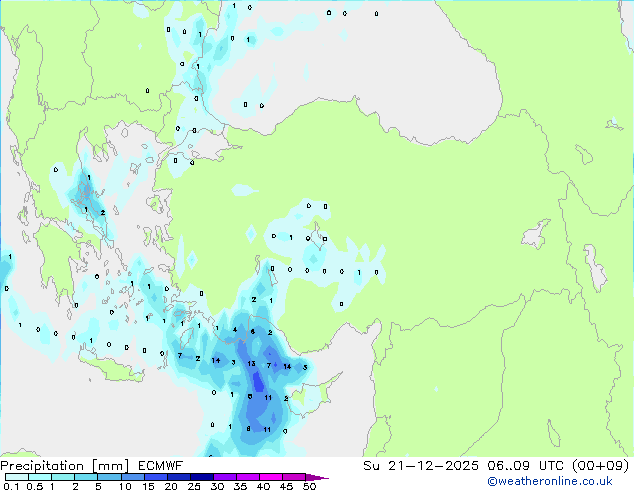Click the 0.5–1 mm legend color box
The height and width of the screenshot is (490, 634).
click(40, 477)
